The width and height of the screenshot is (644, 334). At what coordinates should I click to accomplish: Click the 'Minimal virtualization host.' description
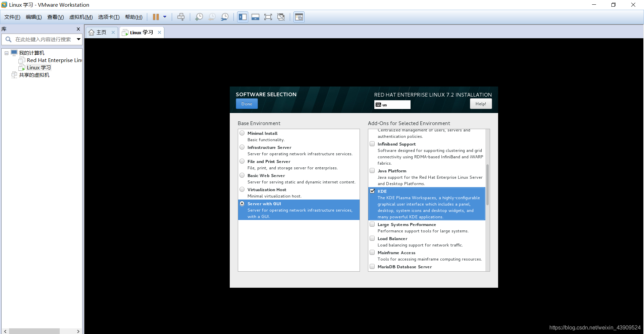point(274,196)
